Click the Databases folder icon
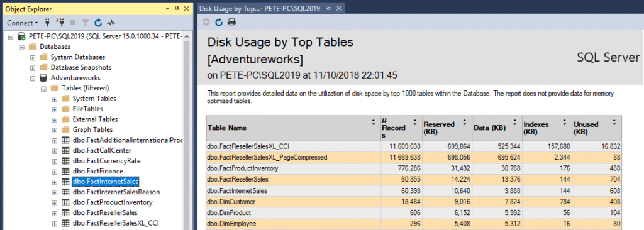644x230 pixels. pos(32,47)
